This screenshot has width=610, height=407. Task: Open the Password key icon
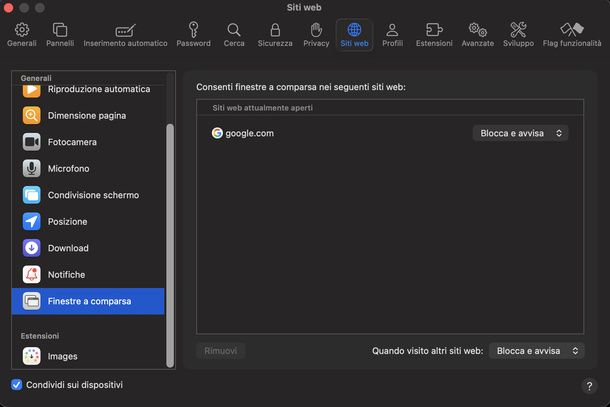point(193,30)
